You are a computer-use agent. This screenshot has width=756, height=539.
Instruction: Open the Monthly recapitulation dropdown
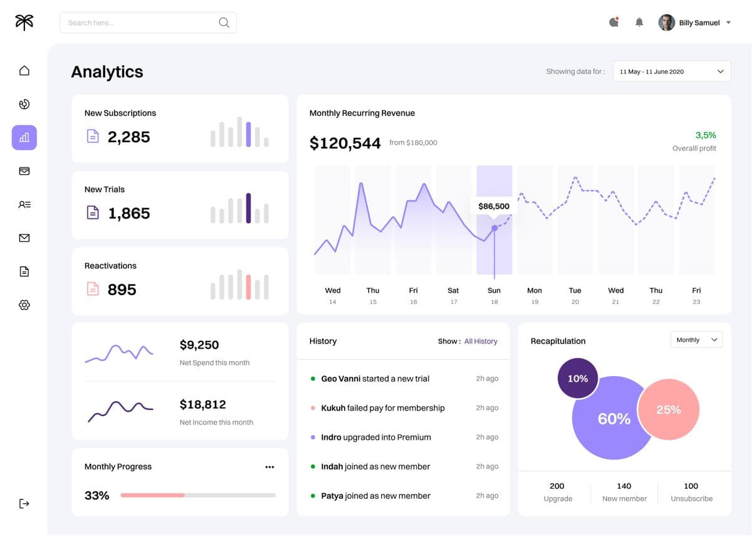coord(696,340)
